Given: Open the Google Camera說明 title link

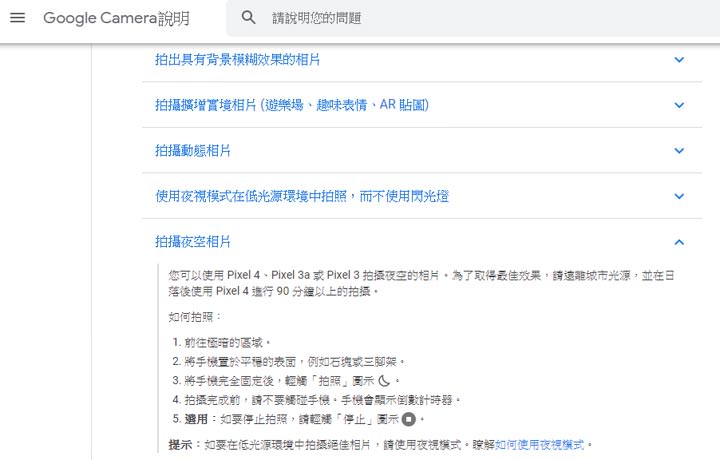Looking at the screenshot, I should (116, 18).
